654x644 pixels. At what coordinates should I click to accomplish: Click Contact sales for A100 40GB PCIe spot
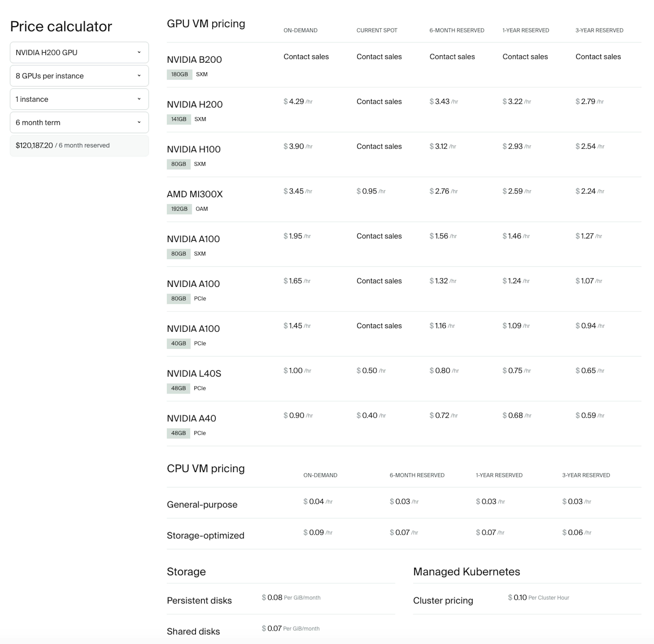pos(379,326)
